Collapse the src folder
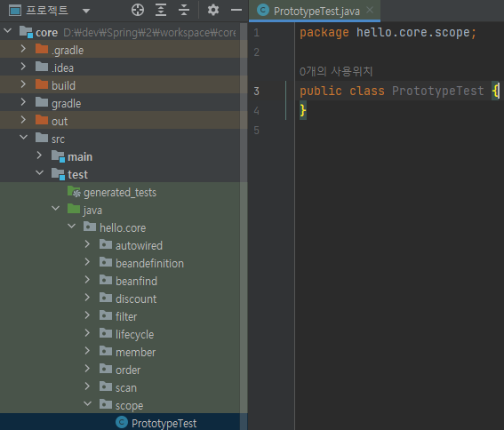 23,137
